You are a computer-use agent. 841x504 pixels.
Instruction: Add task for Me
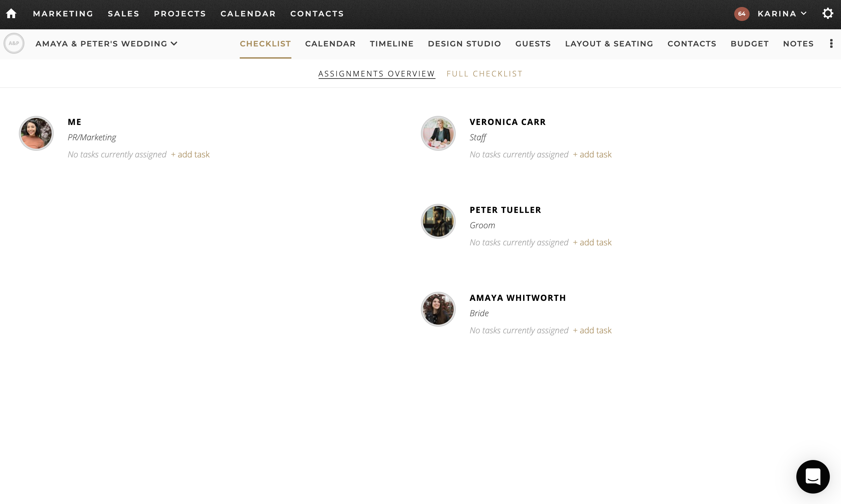click(190, 155)
